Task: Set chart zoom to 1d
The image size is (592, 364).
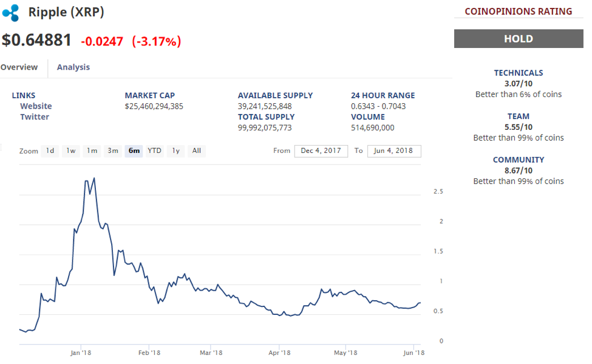Action: click(x=50, y=151)
